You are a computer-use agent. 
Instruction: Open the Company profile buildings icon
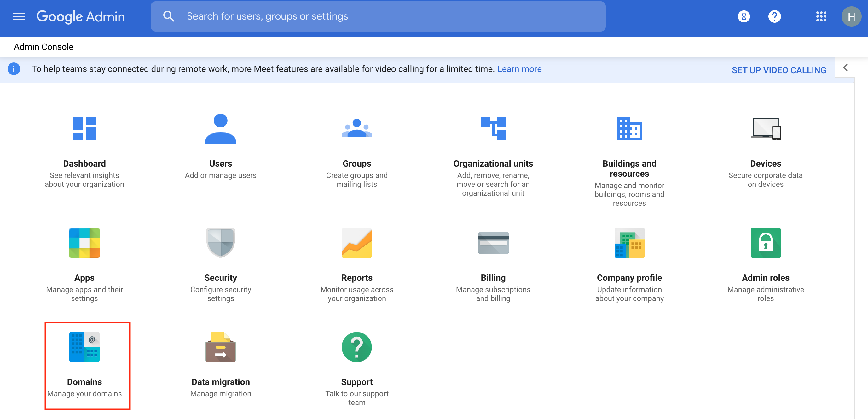[x=629, y=243]
